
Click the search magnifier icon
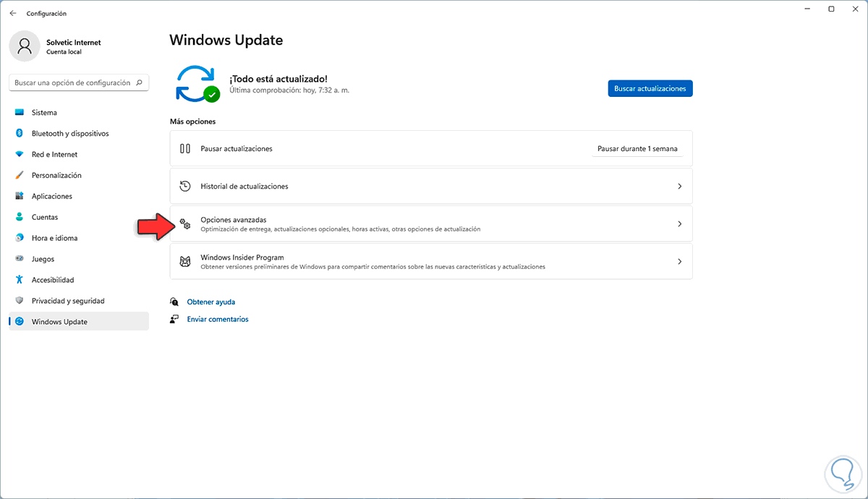tap(140, 82)
